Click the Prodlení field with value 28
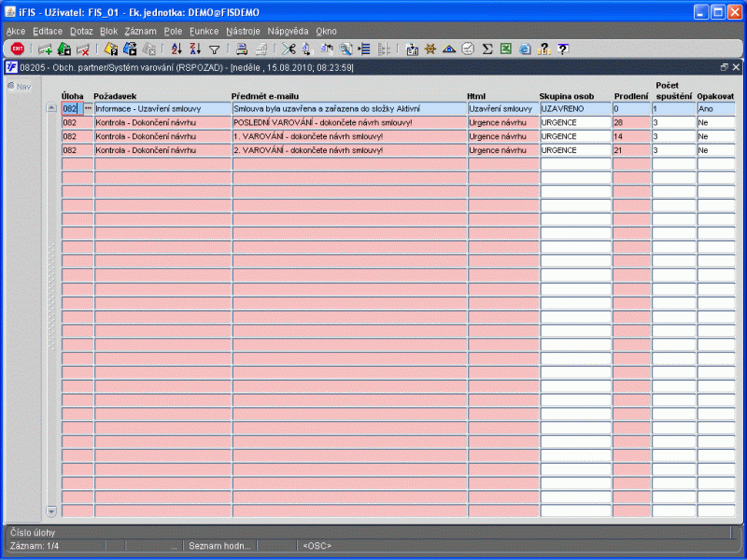The width and height of the screenshot is (747, 560). pos(631,122)
